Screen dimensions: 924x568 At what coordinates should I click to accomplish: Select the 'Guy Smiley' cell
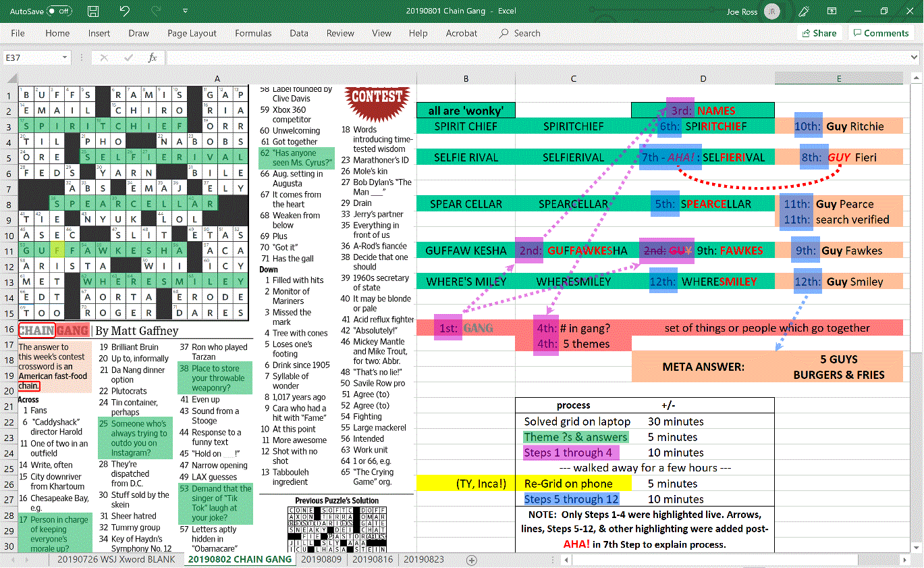[x=838, y=282]
